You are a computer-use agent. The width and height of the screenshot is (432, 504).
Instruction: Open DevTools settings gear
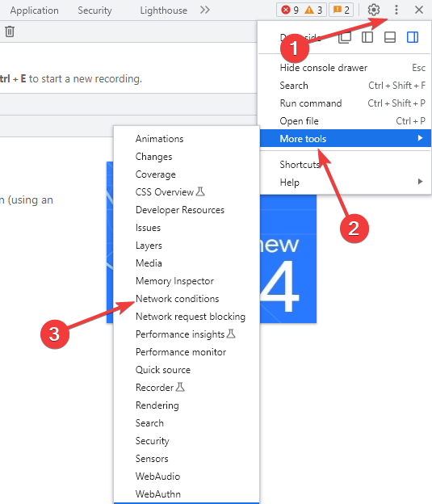click(374, 10)
